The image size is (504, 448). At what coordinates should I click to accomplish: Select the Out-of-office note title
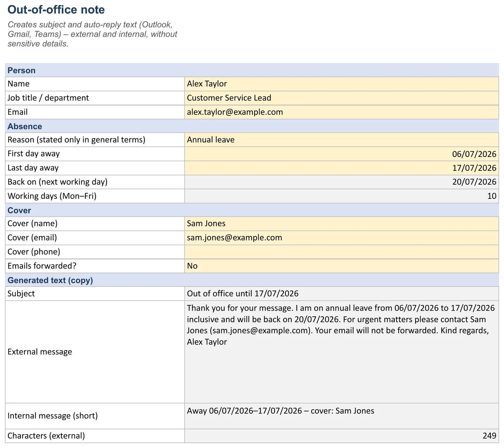click(56, 10)
